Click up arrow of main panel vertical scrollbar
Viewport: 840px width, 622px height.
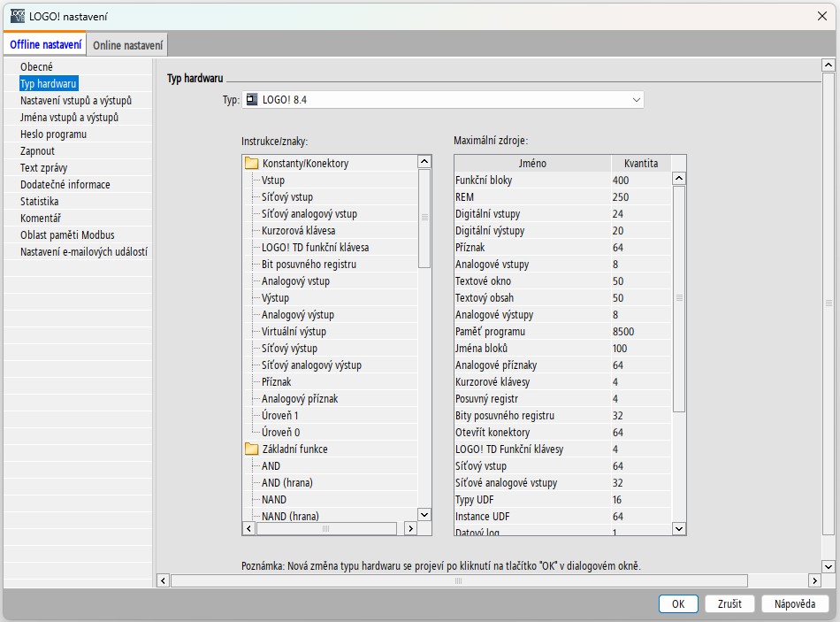829,65
